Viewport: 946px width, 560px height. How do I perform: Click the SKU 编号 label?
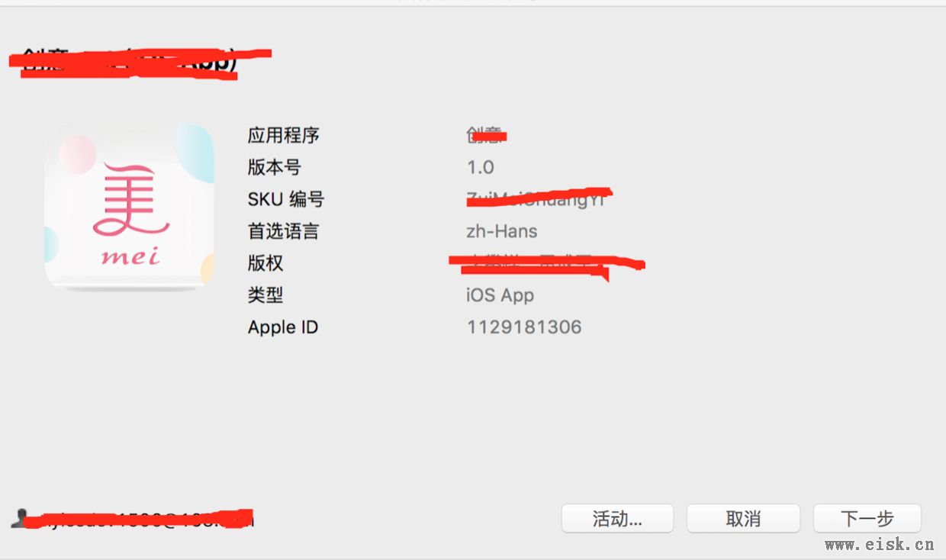click(x=286, y=199)
